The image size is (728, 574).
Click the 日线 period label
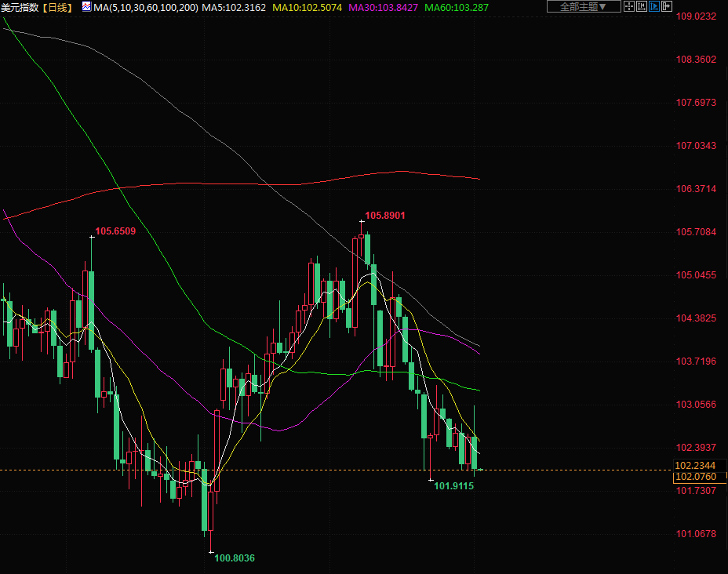coord(58,7)
